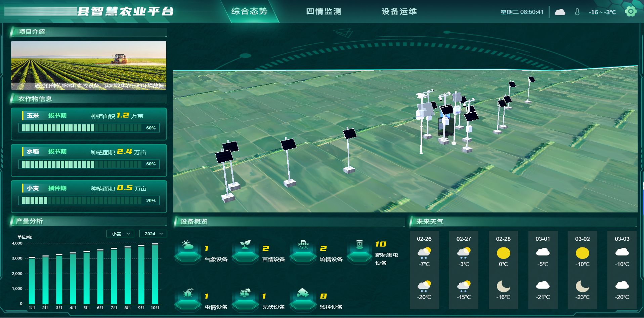Click the 玉米 corn progress bar

pos(89,128)
